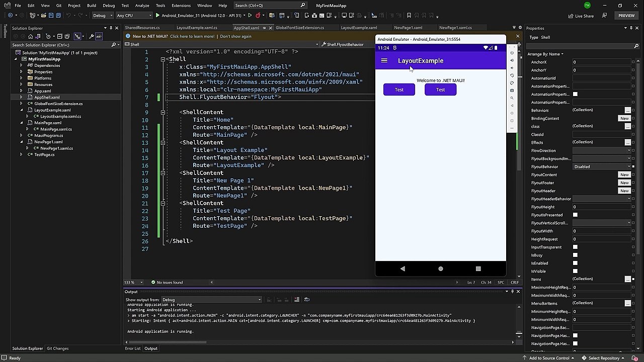The width and height of the screenshot is (644, 362).
Task: Click the green Start Debugging play icon
Action: pyautogui.click(x=157, y=16)
